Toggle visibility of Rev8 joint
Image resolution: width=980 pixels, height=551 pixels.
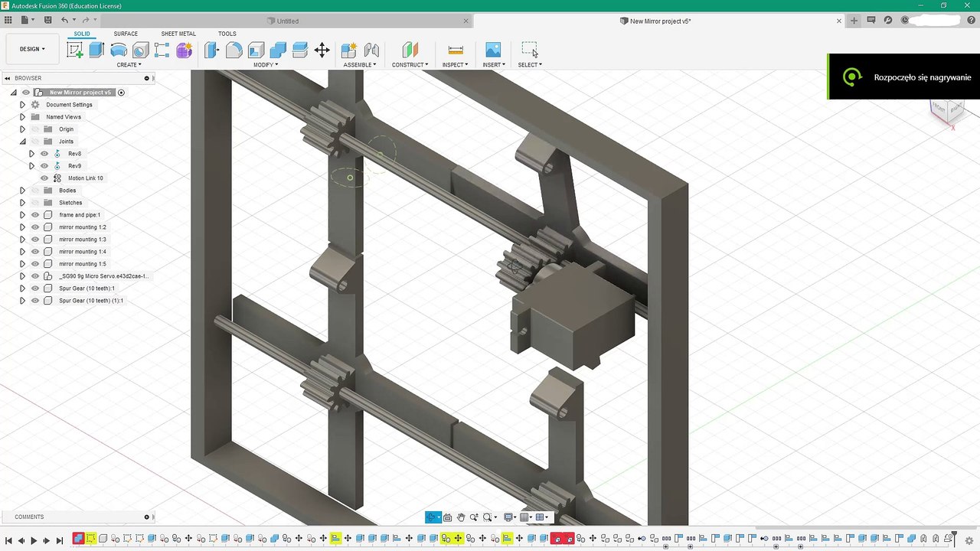(x=44, y=154)
